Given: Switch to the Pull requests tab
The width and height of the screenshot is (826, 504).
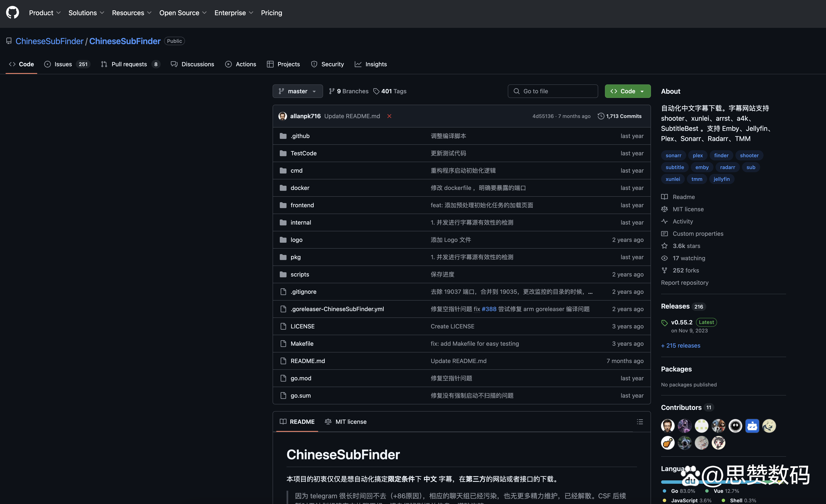Looking at the screenshot, I should click(130, 64).
